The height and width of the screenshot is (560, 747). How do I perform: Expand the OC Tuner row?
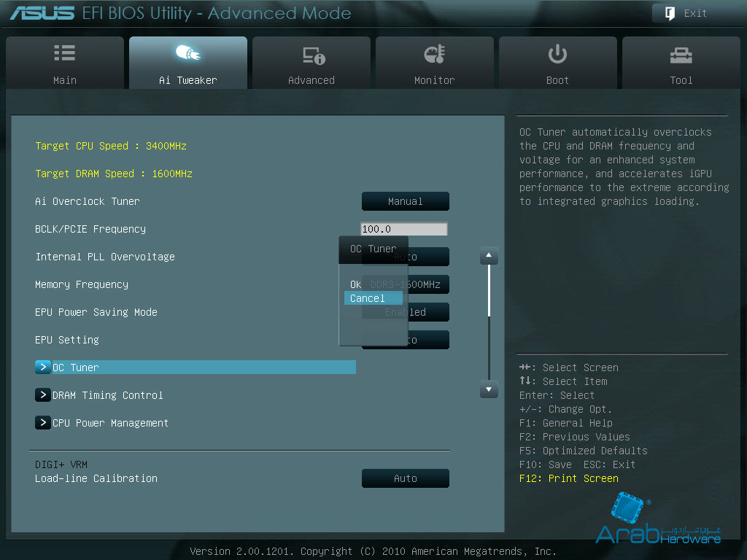196,367
